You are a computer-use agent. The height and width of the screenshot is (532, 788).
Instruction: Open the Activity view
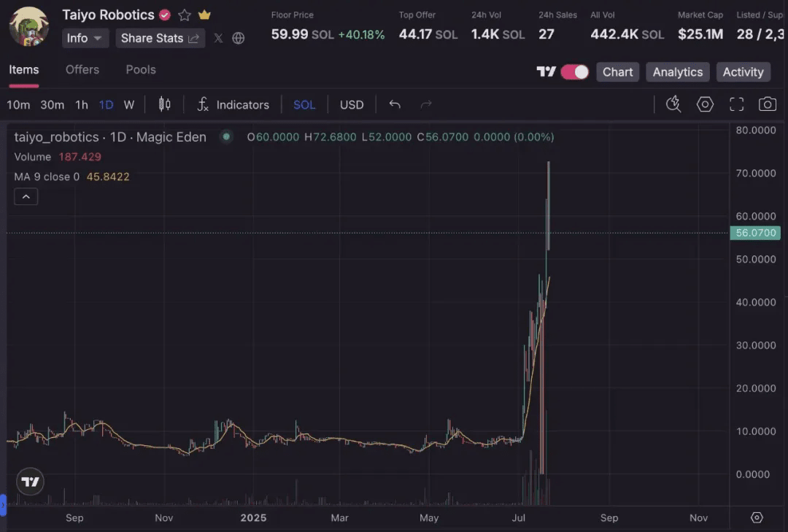coord(743,72)
